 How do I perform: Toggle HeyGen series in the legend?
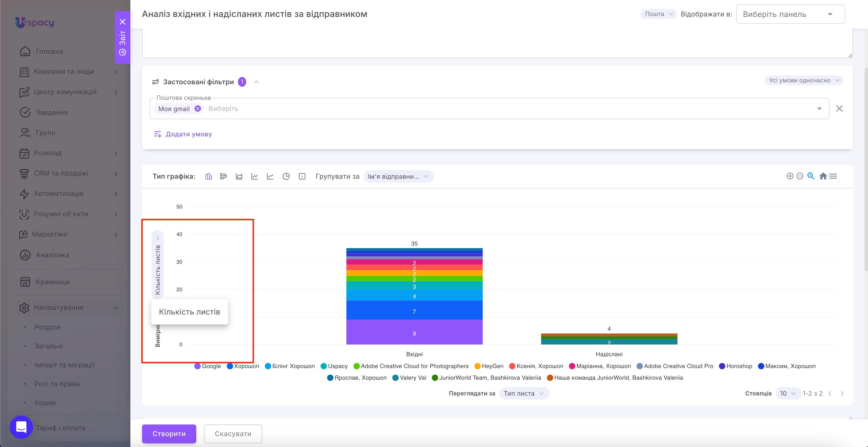(x=489, y=366)
